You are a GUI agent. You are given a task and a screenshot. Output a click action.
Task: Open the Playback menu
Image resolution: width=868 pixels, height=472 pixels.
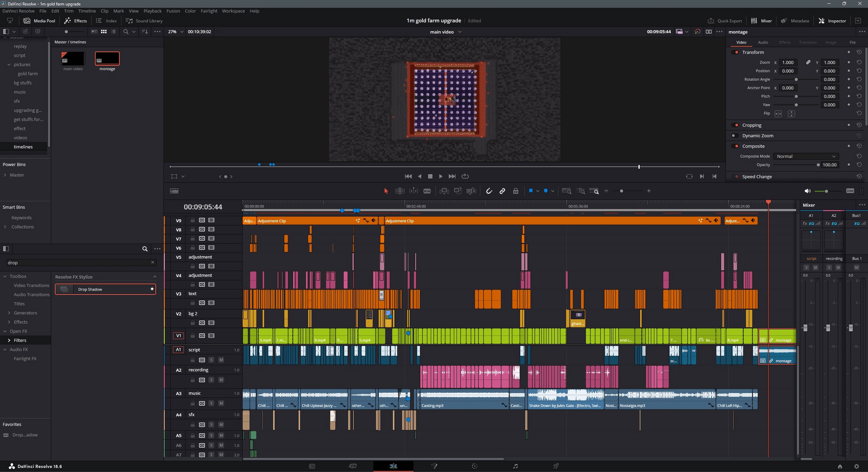click(152, 11)
